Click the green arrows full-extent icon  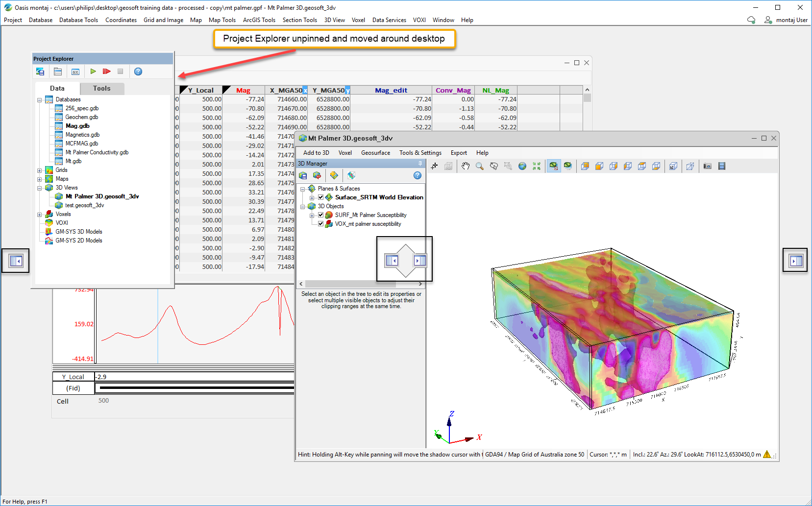click(537, 166)
